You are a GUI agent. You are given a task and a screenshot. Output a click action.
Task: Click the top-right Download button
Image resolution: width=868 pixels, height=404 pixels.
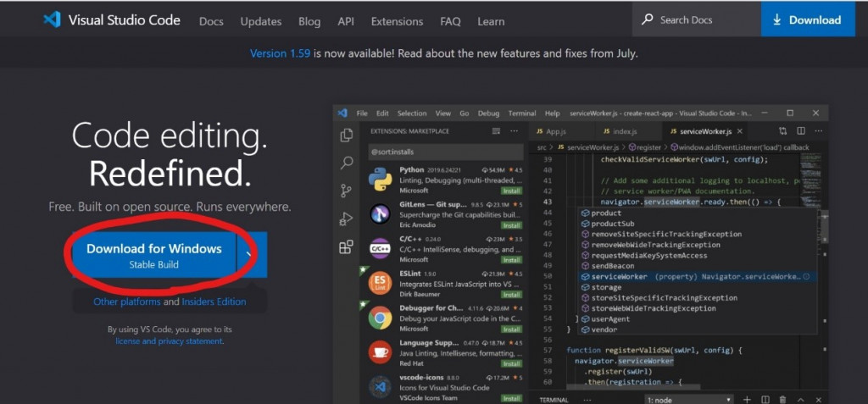coord(808,20)
